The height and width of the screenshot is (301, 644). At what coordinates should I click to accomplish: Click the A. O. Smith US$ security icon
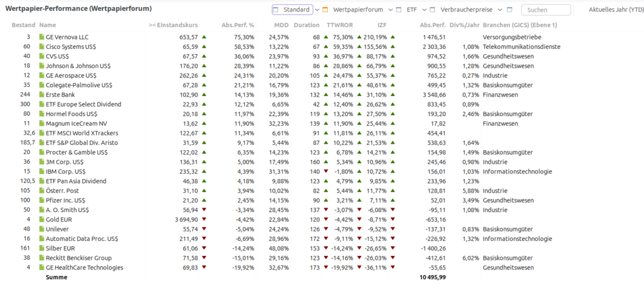[41, 210]
